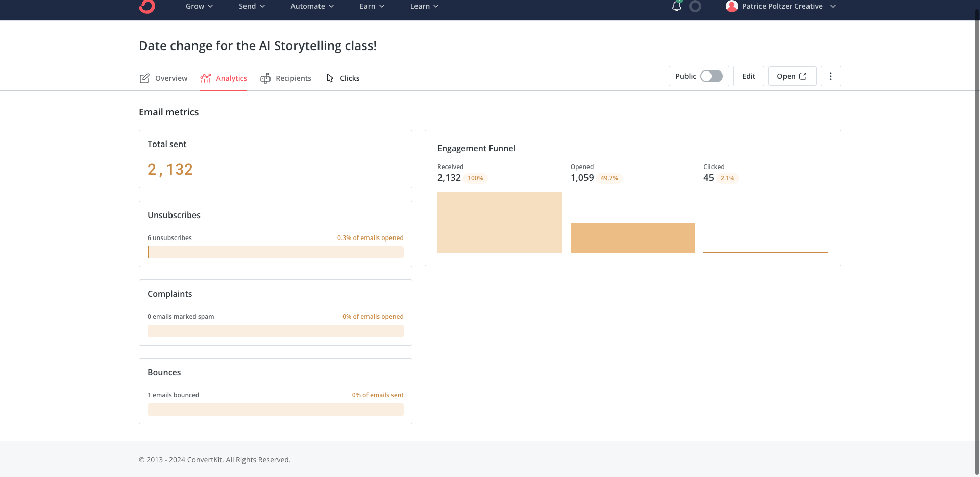Click the Unsubscribes card heading

pos(174,215)
